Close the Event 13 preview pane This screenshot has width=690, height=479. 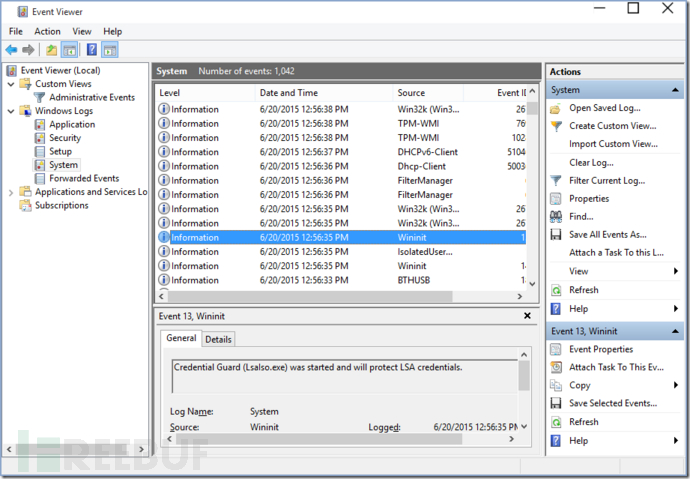tap(527, 316)
